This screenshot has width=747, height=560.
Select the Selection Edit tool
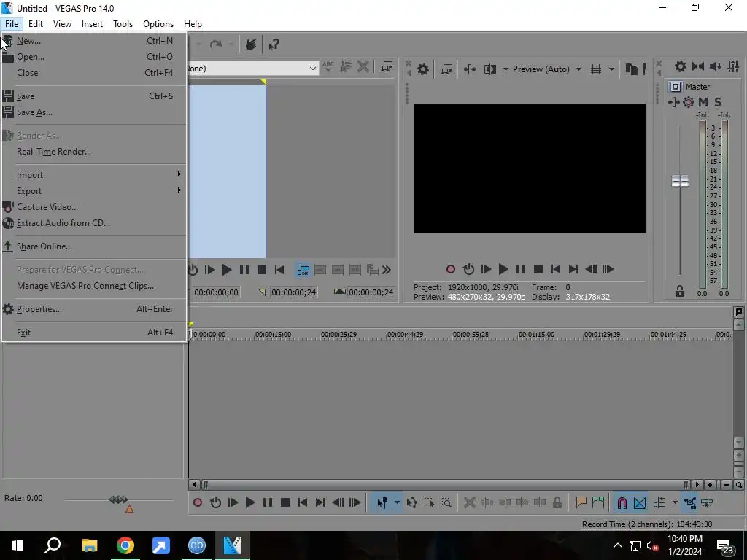[429, 502]
